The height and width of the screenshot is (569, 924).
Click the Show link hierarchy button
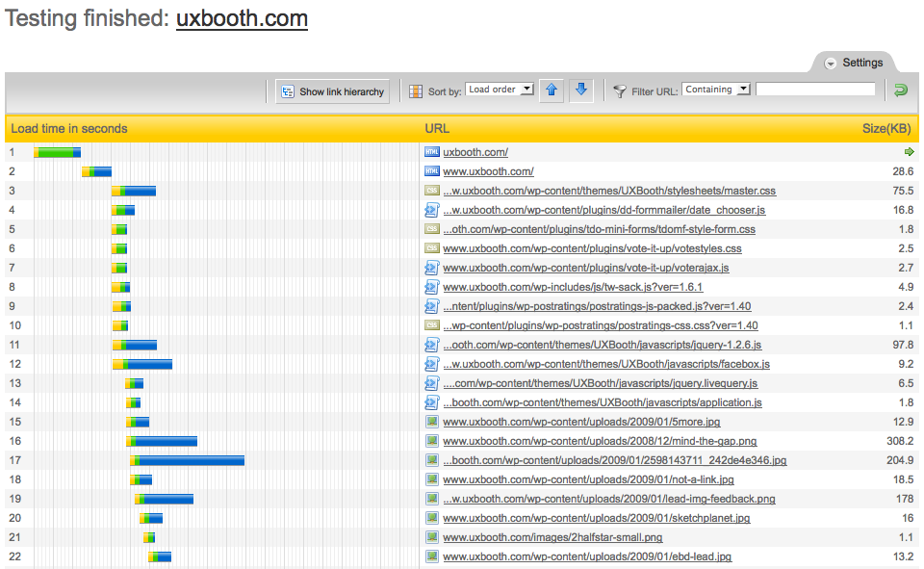coord(332,91)
